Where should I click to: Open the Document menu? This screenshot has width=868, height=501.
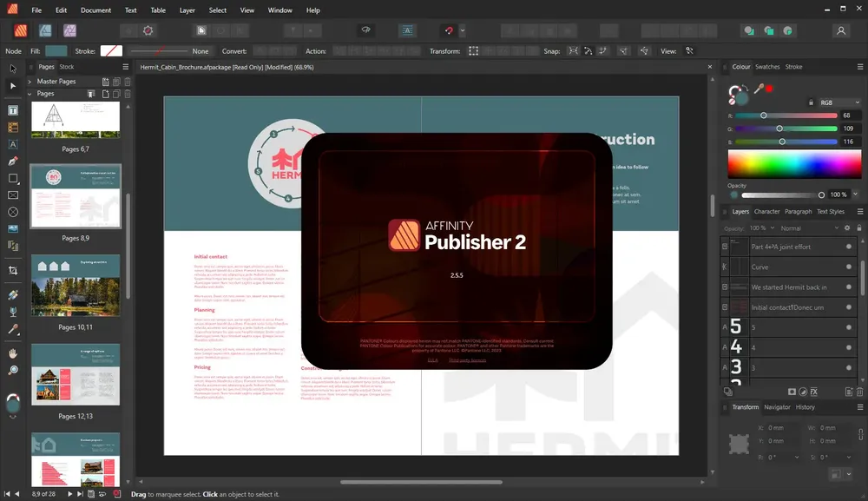tap(95, 10)
